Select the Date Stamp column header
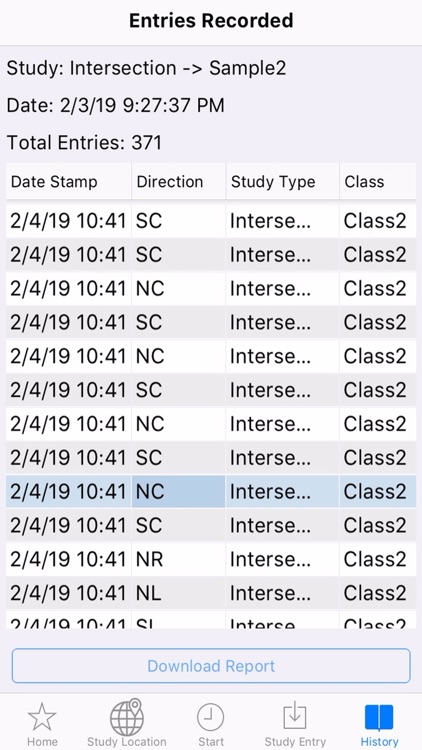Image resolution: width=422 pixels, height=750 pixels. 54,182
